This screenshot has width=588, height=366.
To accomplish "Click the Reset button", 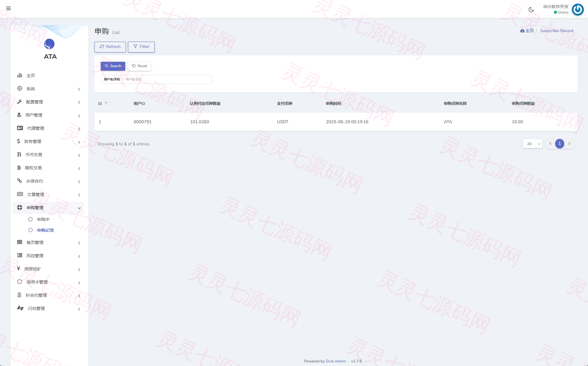I will pyautogui.click(x=140, y=66).
